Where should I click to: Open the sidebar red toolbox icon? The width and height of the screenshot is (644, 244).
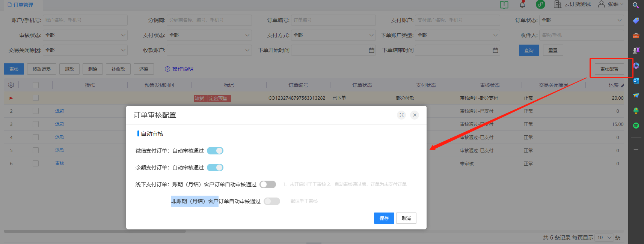636,36
